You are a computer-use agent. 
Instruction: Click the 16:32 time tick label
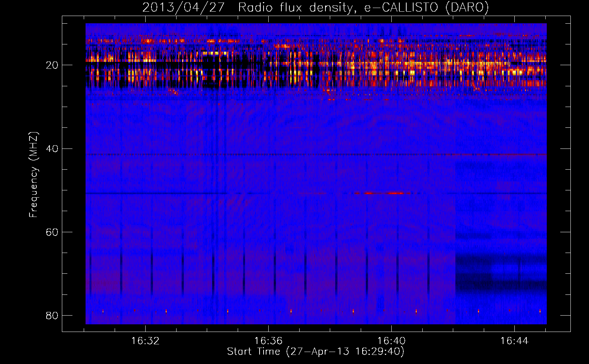coord(145,341)
